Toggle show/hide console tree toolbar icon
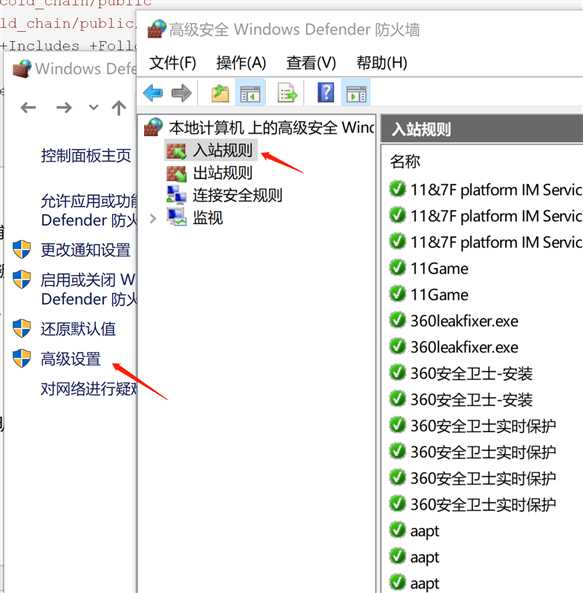Image resolution: width=583 pixels, height=593 pixels. 250,93
